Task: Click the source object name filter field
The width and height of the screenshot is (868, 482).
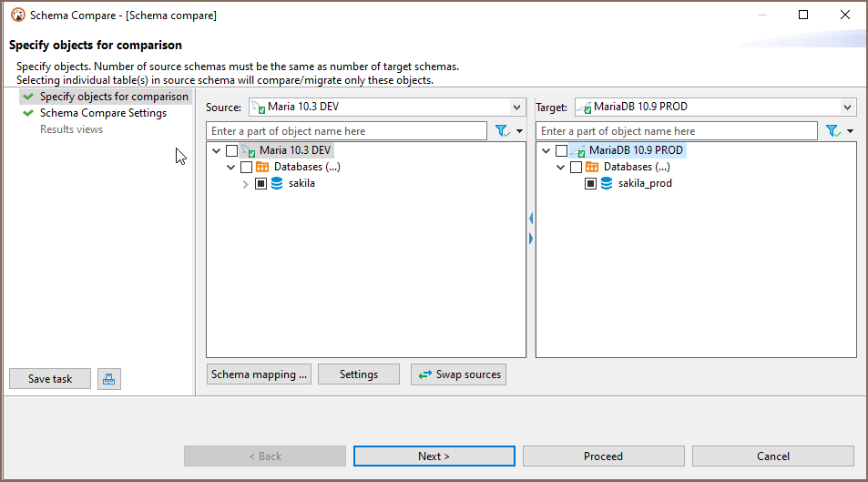Action: pos(346,131)
